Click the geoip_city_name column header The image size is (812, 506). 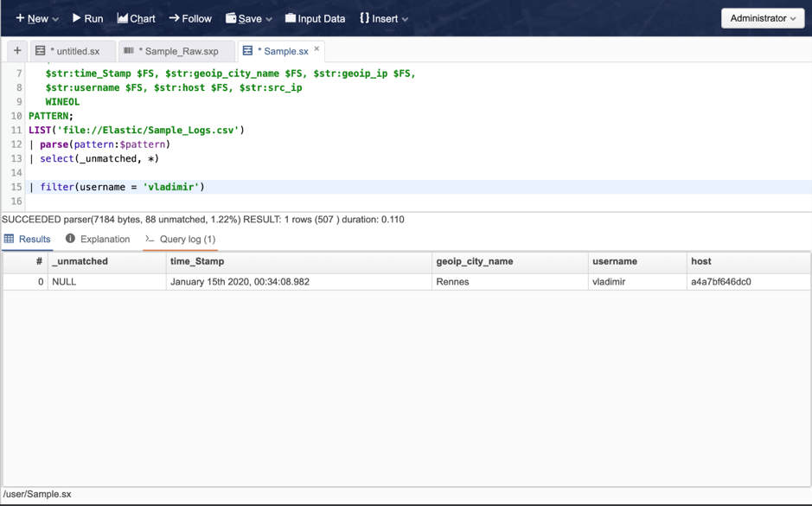(475, 261)
